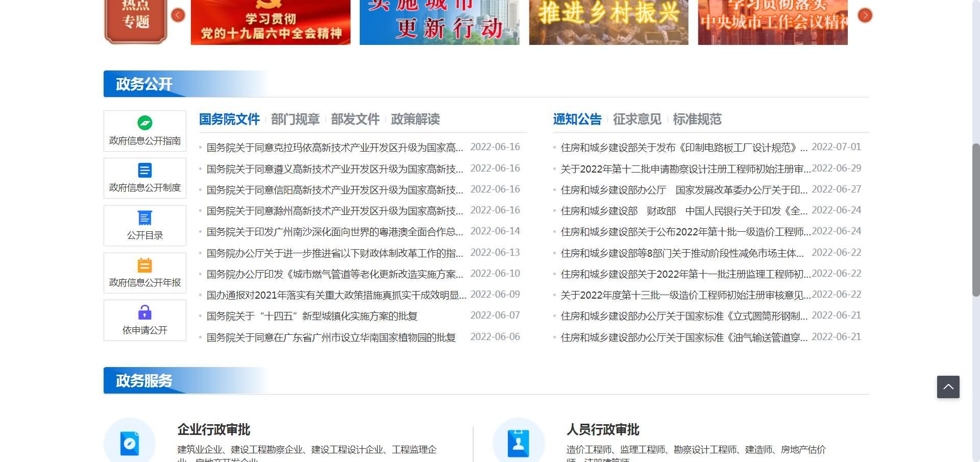Open 国办通报对2021年落实有关重大政策措施 article

click(336, 295)
